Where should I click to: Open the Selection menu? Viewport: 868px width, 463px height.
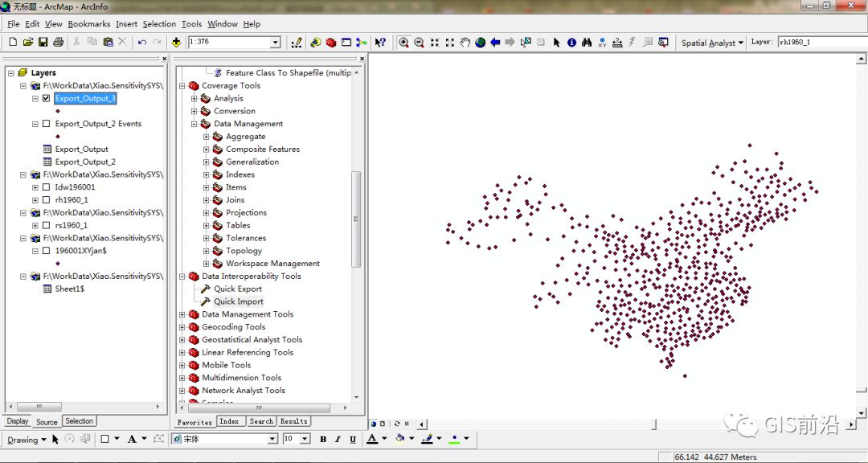click(160, 24)
